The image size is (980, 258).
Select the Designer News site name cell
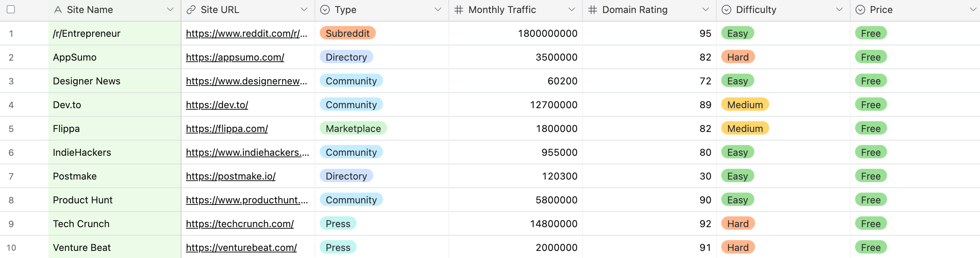[115, 81]
